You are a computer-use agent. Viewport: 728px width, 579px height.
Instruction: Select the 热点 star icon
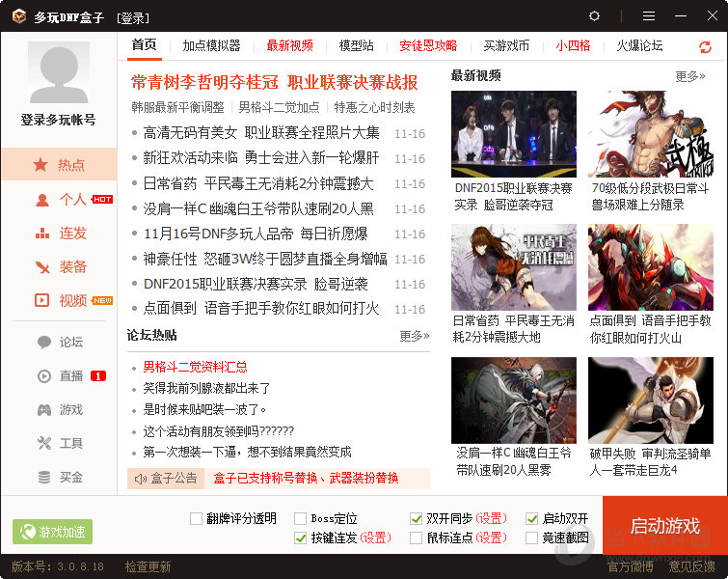click(x=40, y=164)
